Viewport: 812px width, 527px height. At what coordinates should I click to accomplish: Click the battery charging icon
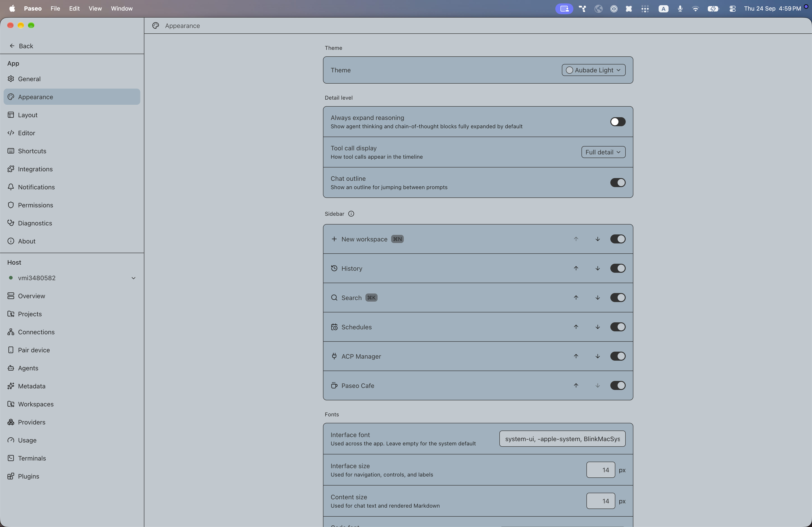pyautogui.click(x=713, y=9)
